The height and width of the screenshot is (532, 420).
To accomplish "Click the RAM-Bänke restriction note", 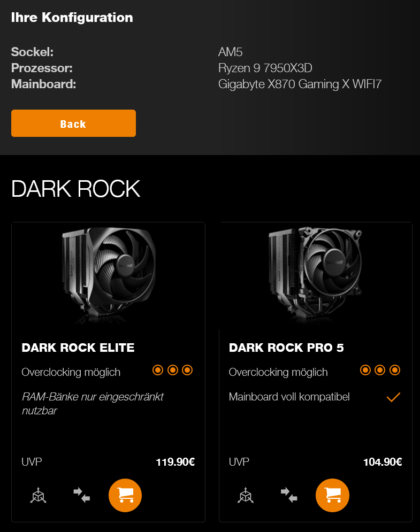I will [93, 404].
